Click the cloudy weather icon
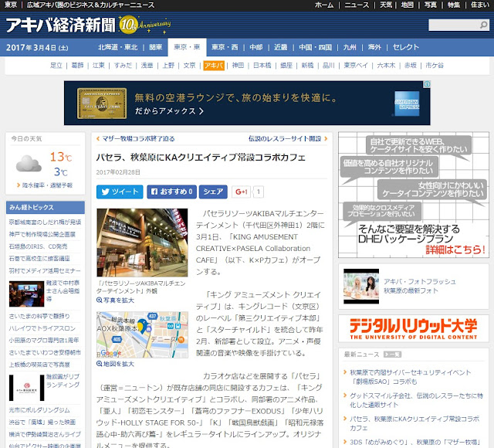This screenshot has height=448, width=494. coord(29,163)
